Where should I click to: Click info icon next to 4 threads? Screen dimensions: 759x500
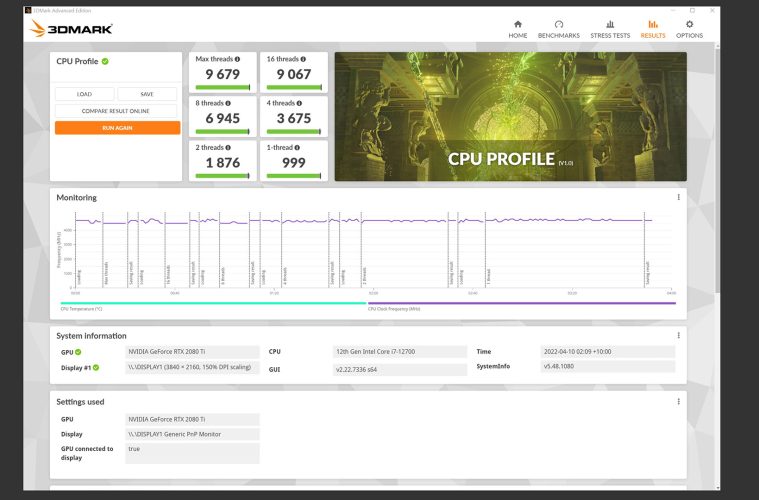coord(299,103)
